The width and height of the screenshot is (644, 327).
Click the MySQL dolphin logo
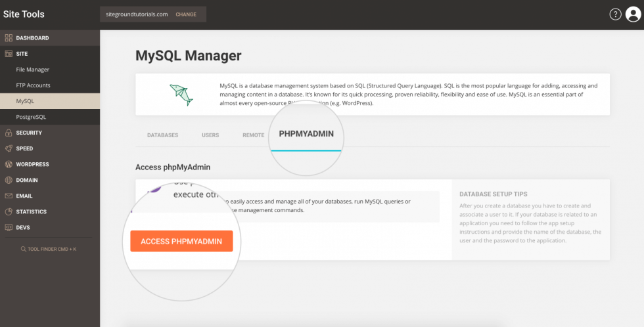coord(181,95)
